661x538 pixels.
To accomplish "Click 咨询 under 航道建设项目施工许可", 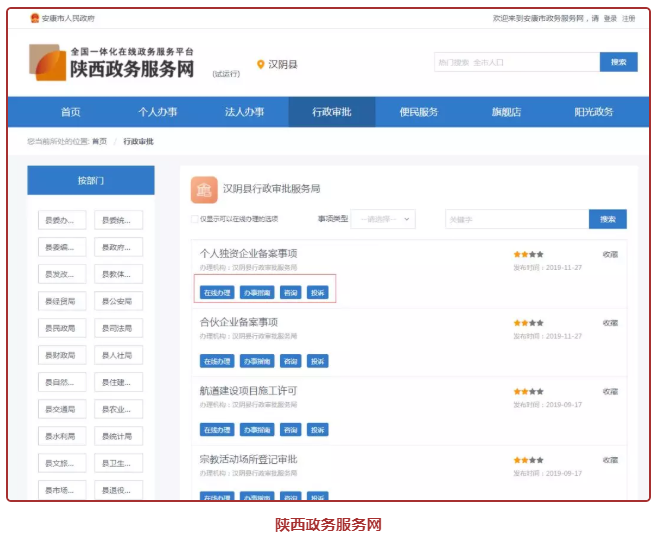I will [x=290, y=430].
